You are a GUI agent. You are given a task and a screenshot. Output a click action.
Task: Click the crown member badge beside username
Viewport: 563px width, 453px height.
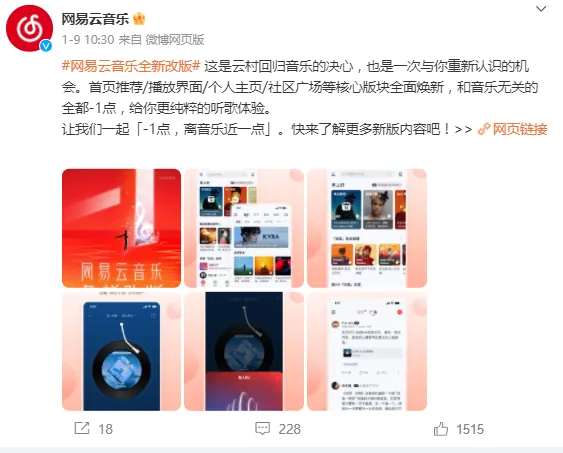coord(139,19)
